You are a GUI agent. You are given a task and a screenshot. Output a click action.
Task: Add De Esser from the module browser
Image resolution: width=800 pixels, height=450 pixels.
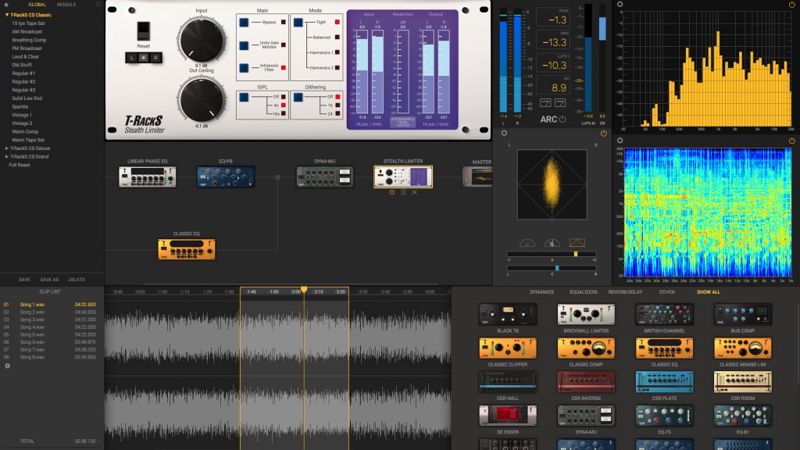point(508,415)
